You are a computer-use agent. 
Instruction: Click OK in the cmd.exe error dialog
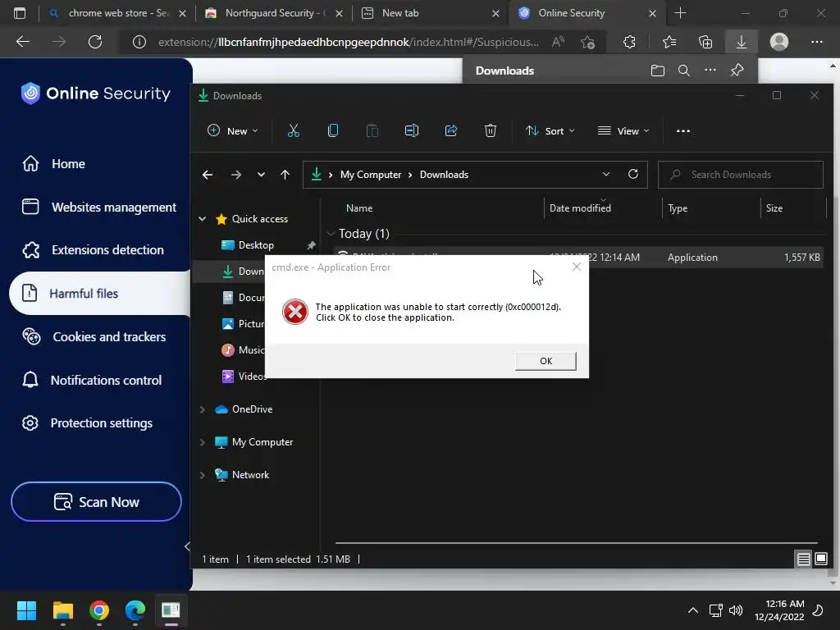(546, 361)
